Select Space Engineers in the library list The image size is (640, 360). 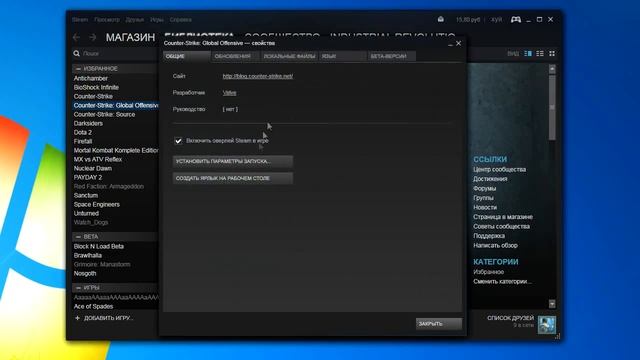[x=97, y=204]
